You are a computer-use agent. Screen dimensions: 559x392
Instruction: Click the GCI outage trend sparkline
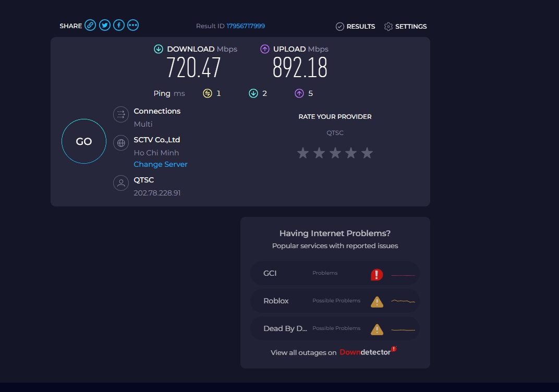(x=403, y=275)
